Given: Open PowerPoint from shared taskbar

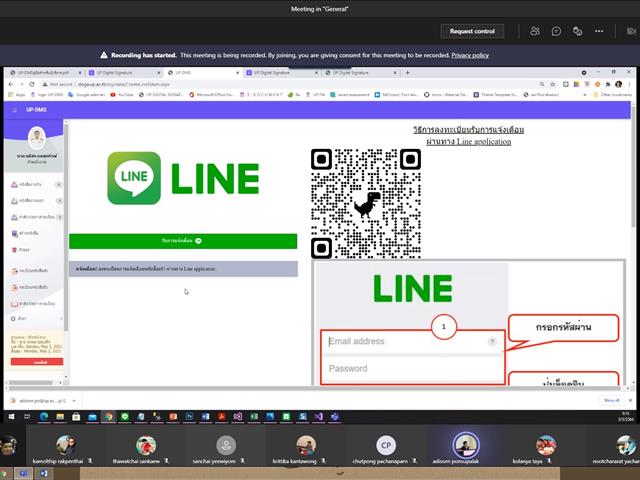Looking at the screenshot, I should (173, 416).
